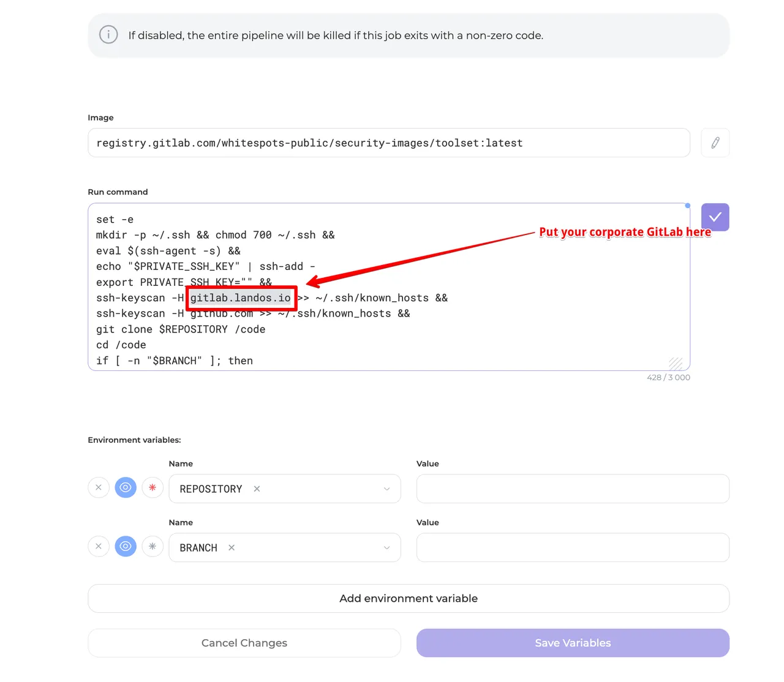Toggle required asterisk for REPOSITORY variable
The width and height of the screenshot is (784, 682).
pos(153,487)
